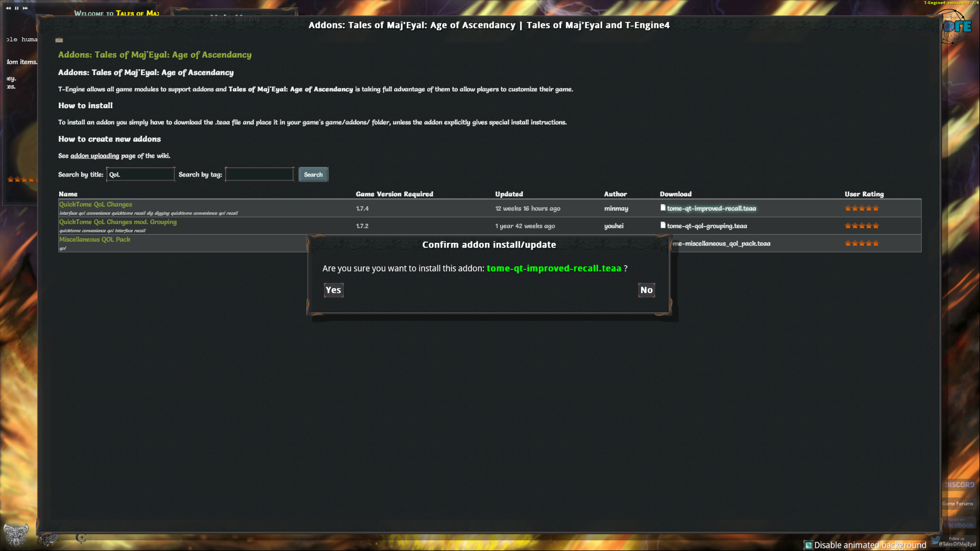Image resolution: width=980 pixels, height=551 pixels.
Task: Click the Twitter follow icon
Action: (x=936, y=540)
